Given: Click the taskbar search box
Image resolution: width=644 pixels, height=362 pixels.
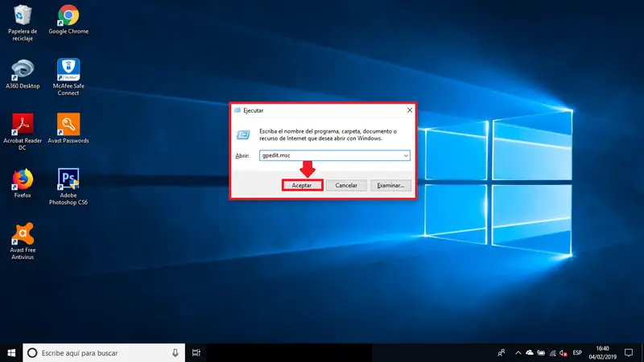Looking at the screenshot, I should tap(104, 352).
